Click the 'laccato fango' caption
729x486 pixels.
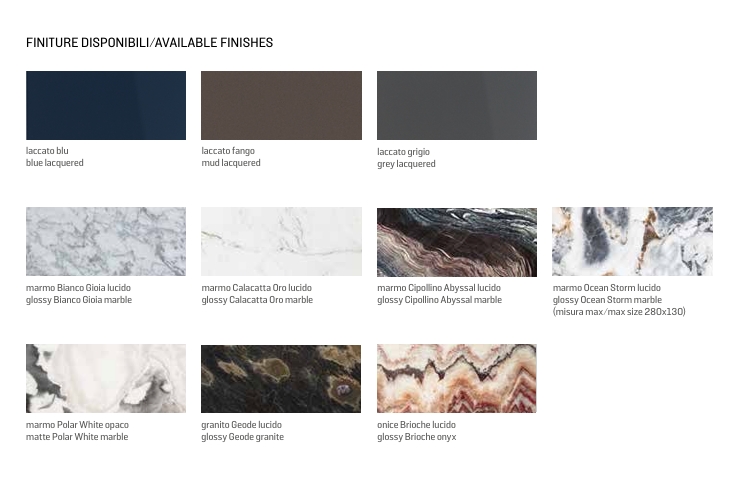coord(228,151)
